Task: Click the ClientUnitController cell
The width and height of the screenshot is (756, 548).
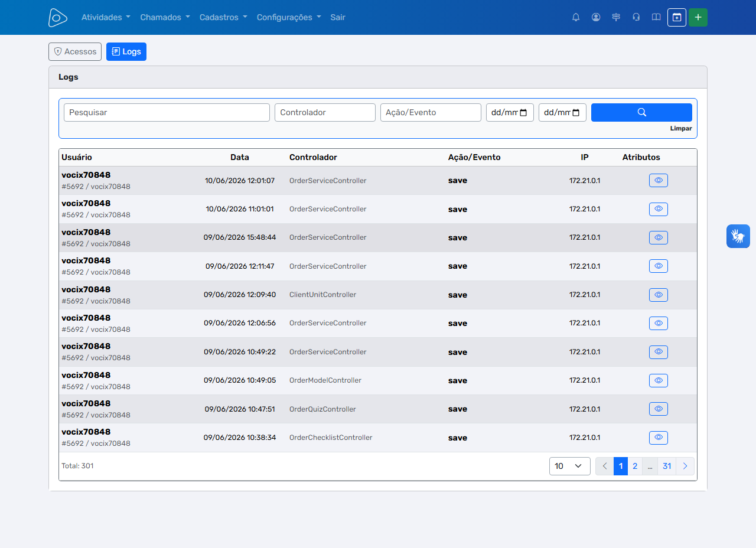Action: 322,295
